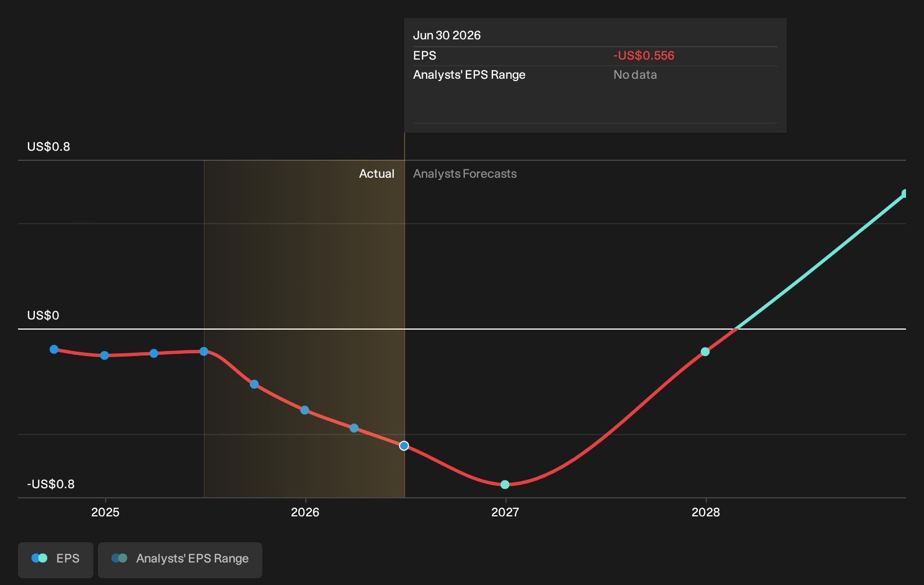Click the "Analysts Forecasts" section label
924x585 pixels.
(x=465, y=174)
